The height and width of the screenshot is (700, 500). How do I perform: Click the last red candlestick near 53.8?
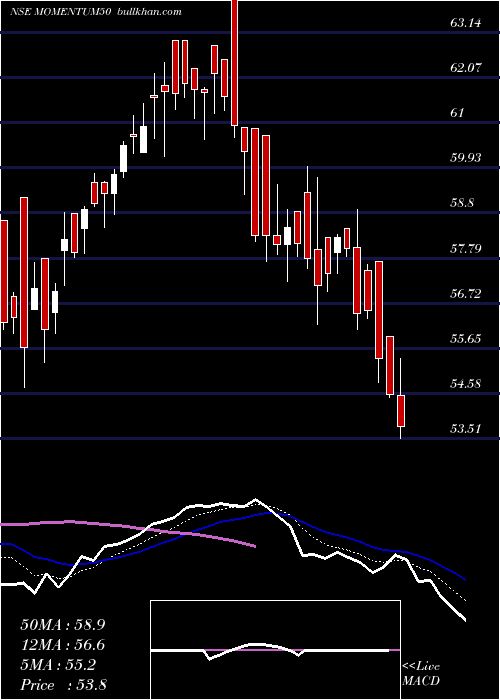click(401, 410)
